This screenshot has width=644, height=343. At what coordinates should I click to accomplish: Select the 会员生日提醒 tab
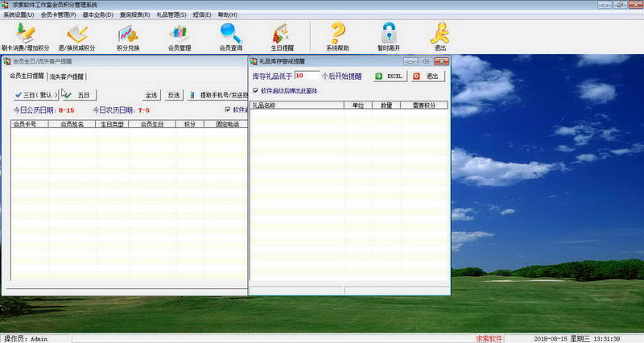coord(27,76)
